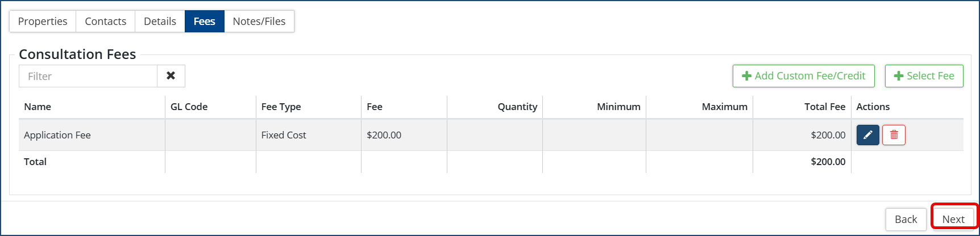The width and height of the screenshot is (980, 236).
Task: Sort by Total Fee column header
Action: click(x=824, y=107)
